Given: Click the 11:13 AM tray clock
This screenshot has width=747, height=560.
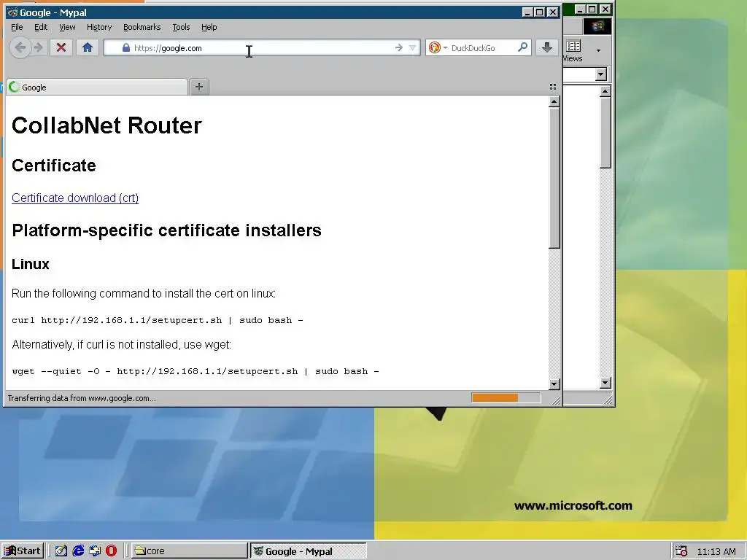Looking at the screenshot, I should pyautogui.click(x=716, y=551).
